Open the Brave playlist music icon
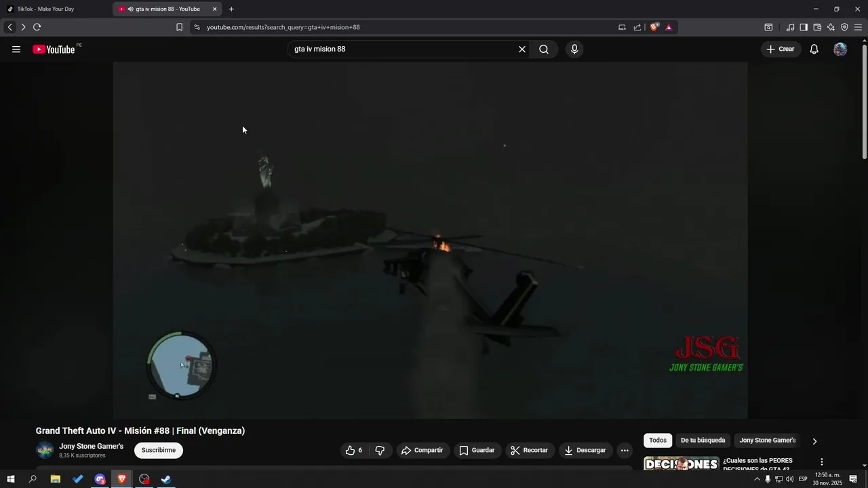 click(790, 27)
